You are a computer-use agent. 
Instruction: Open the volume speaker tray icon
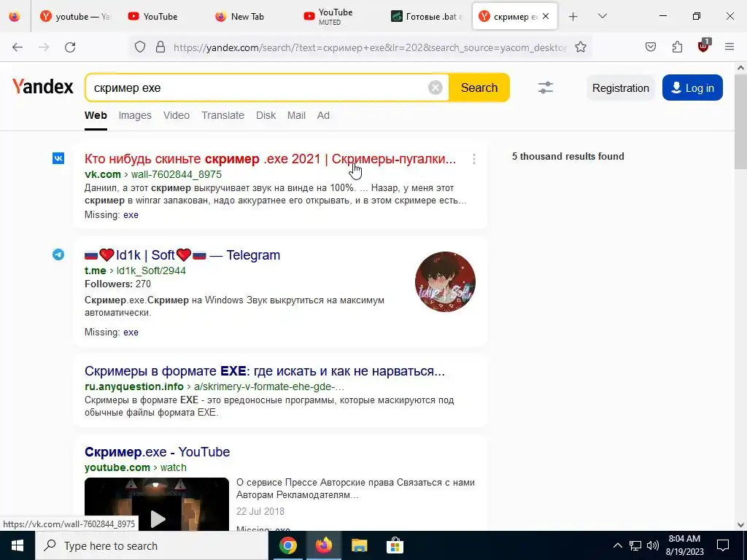653,545
